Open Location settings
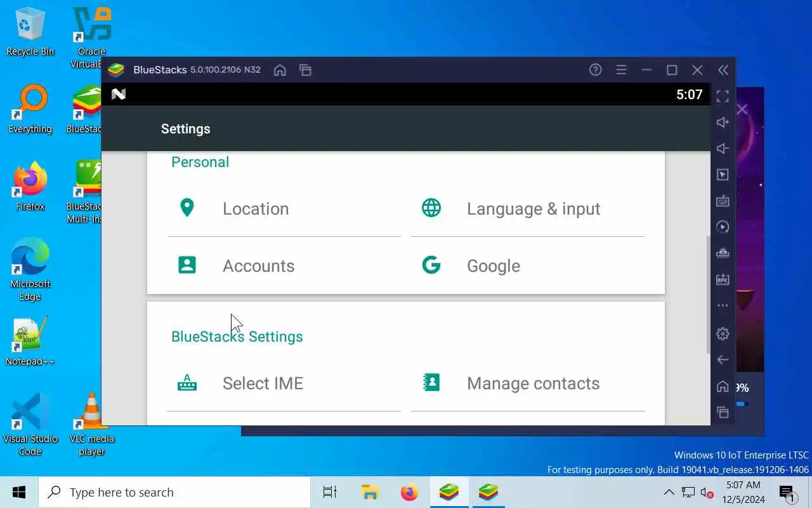The height and width of the screenshot is (508, 812). click(x=284, y=208)
